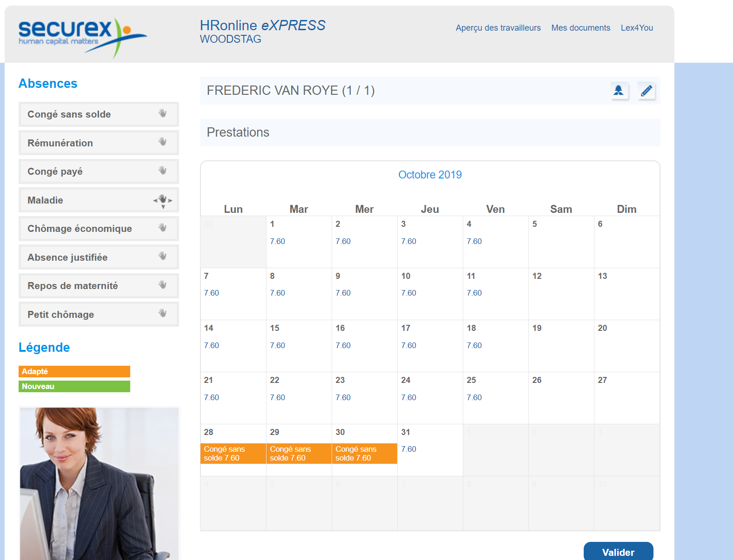Click the 7.60 entry on October 31
The width and height of the screenshot is (733, 560).
point(408,449)
